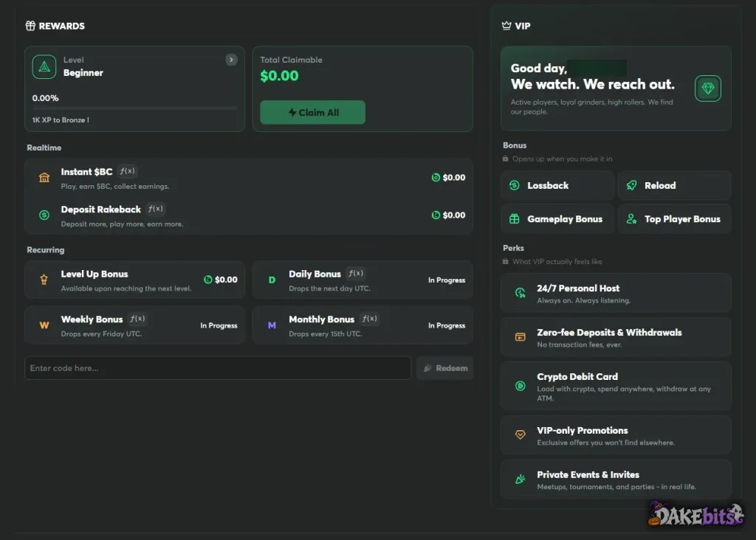Viewport: 756px width, 540px height.
Task: Click the VIP-only Promotions heart icon
Action: coord(520,435)
